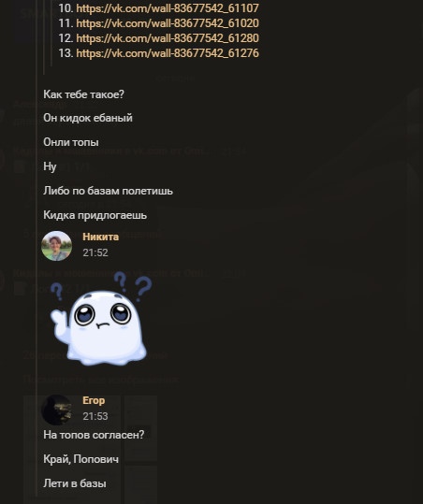
Task: Open Егор's dark profile avatar
Action: pyautogui.click(x=56, y=410)
